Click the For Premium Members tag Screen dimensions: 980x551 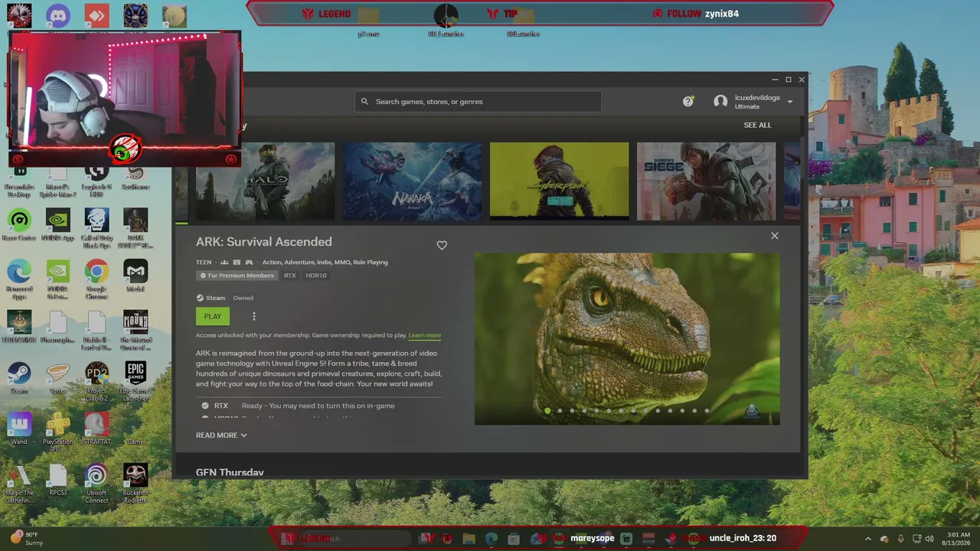coord(237,275)
